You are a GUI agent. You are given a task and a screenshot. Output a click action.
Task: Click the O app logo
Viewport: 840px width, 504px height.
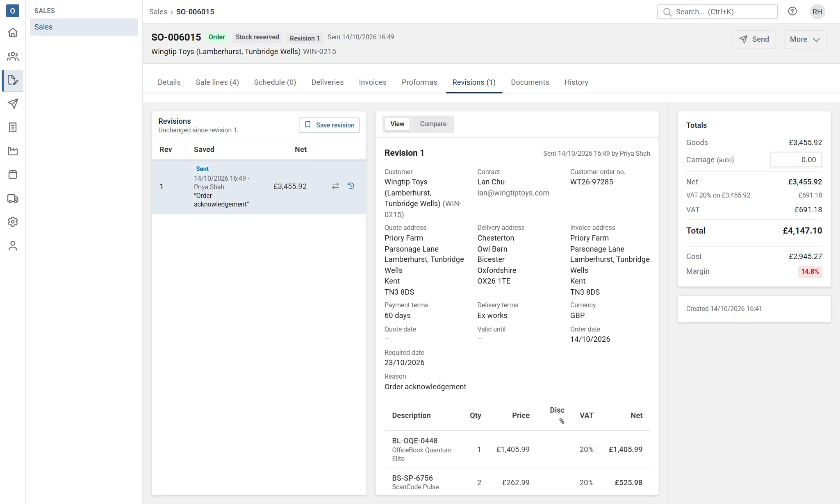[13, 11]
